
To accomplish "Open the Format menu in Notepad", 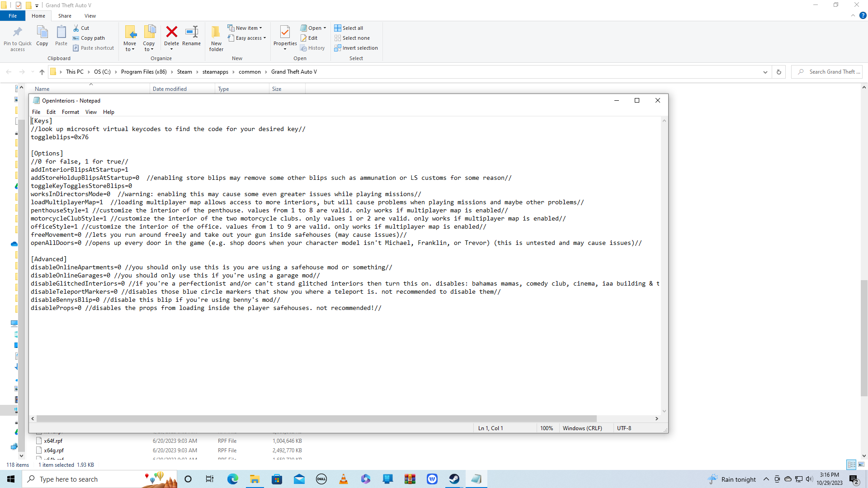I will [70, 112].
